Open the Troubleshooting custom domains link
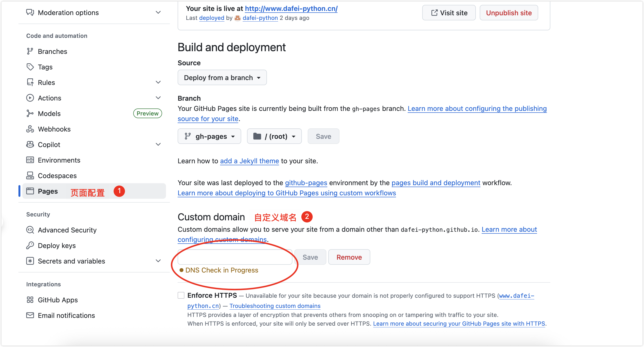Viewport: 644px width, 347px height. [275, 306]
